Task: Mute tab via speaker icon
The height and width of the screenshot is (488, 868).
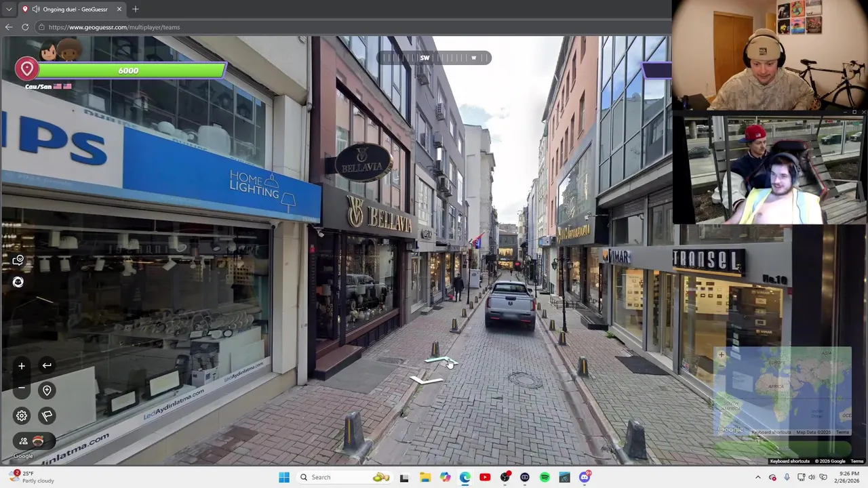Action: (x=35, y=9)
